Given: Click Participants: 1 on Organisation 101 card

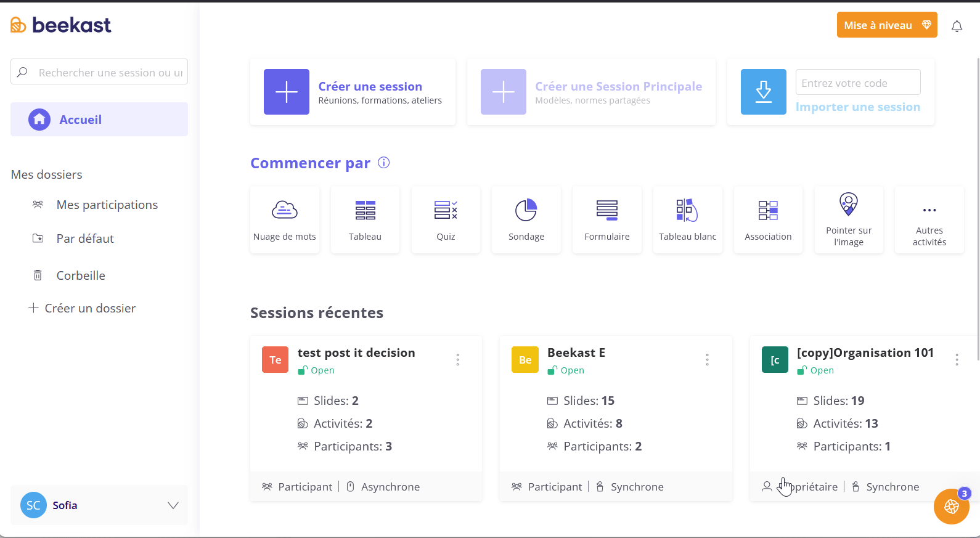Looking at the screenshot, I should (x=844, y=446).
